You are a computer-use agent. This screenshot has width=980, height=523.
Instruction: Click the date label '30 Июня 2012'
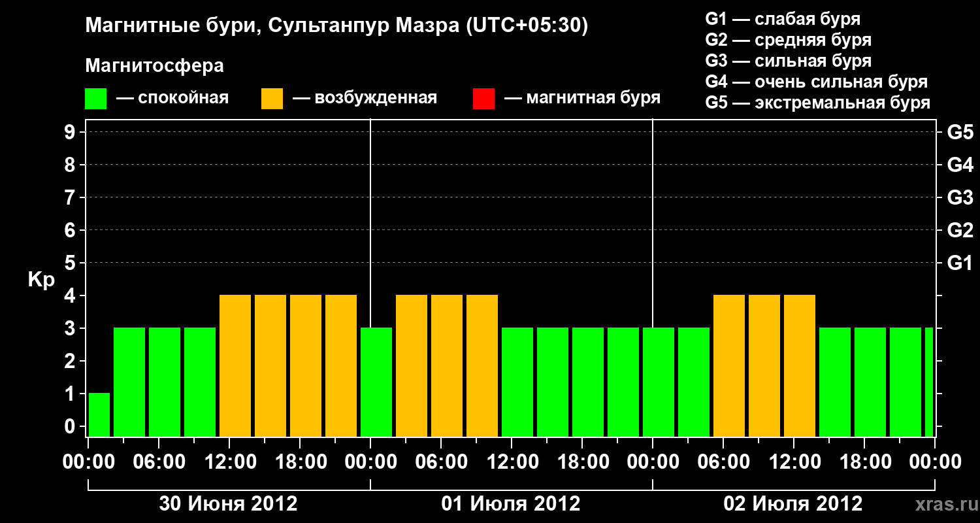229,503
